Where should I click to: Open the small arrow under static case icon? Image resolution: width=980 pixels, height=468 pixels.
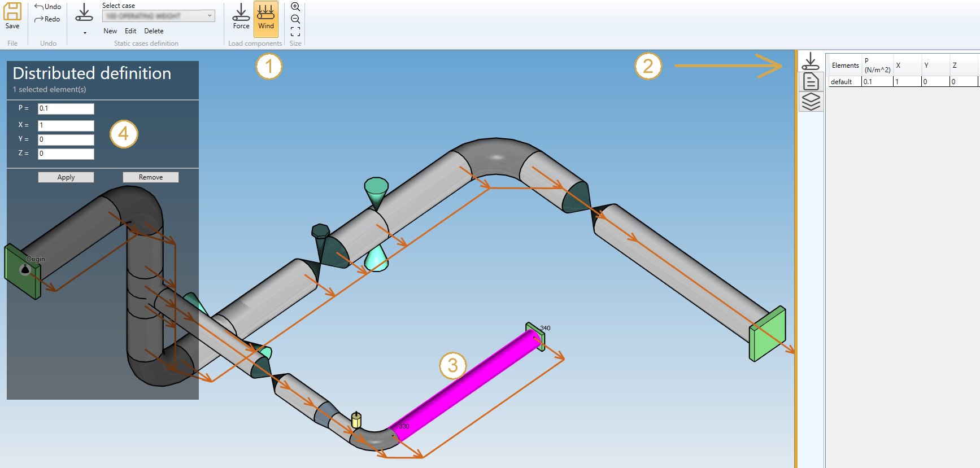click(x=85, y=33)
